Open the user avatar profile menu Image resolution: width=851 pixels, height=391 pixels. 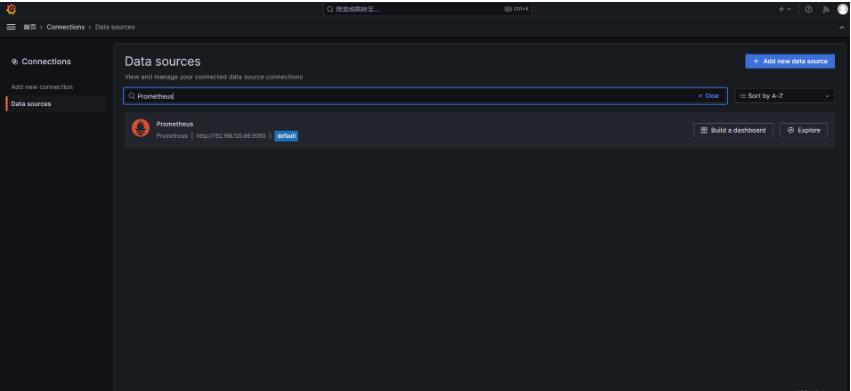842,9
